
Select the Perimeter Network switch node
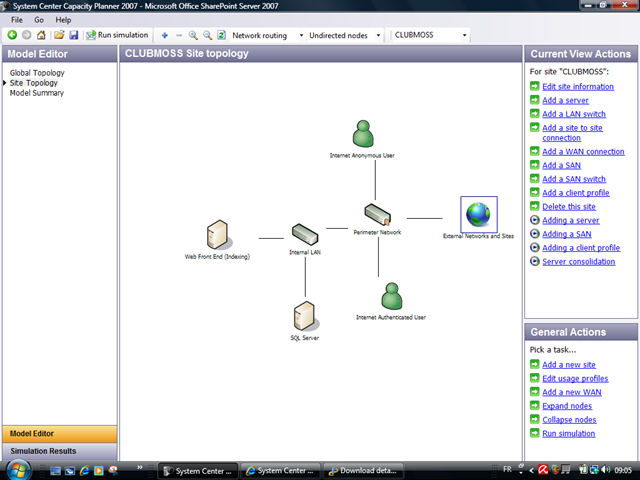click(x=378, y=214)
